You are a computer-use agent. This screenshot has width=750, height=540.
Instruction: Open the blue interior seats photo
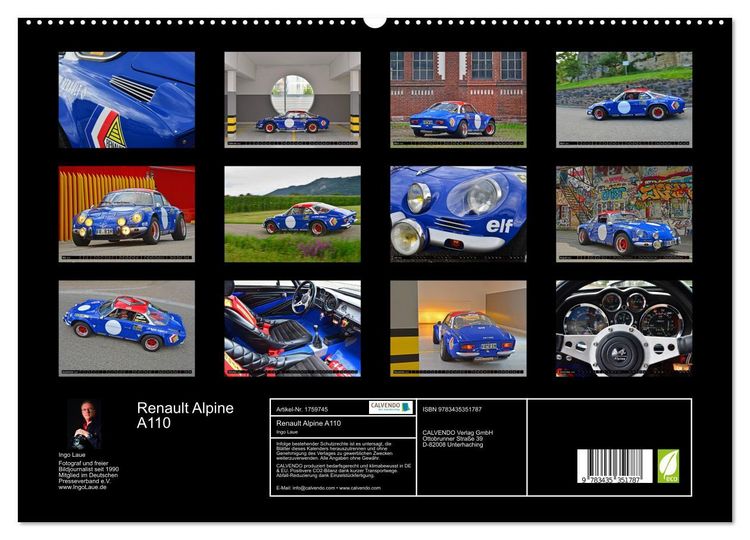(x=292, y=328)
